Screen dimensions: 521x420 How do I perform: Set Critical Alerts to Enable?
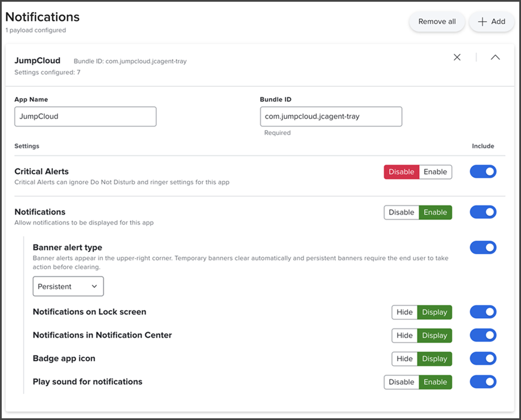pyautogui.click(x=435, y=172)
